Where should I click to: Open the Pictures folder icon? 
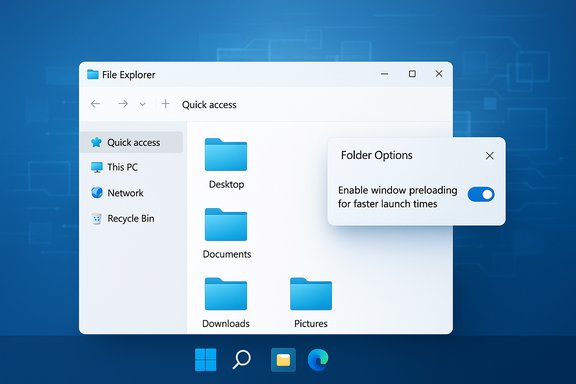click(x=311, y=294)
